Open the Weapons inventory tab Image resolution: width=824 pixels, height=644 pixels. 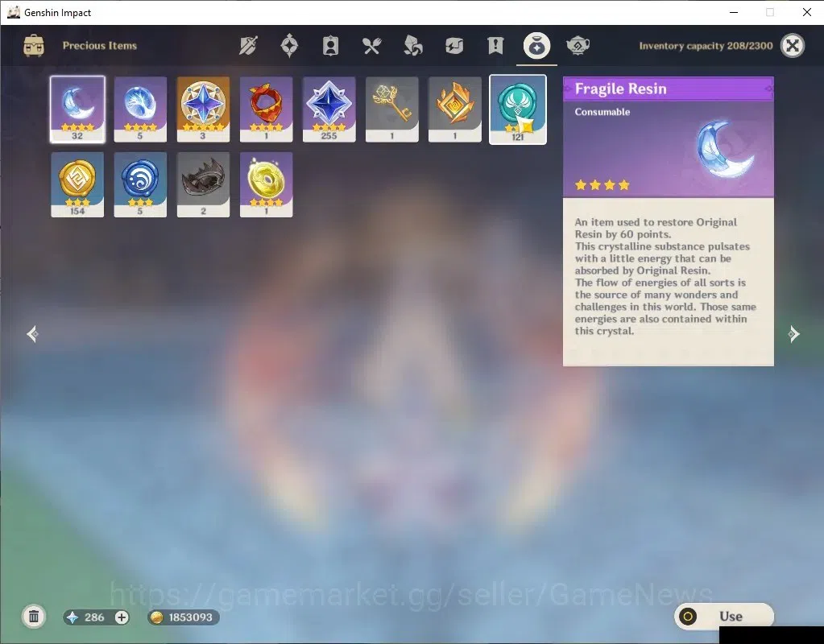pos(248,46)
